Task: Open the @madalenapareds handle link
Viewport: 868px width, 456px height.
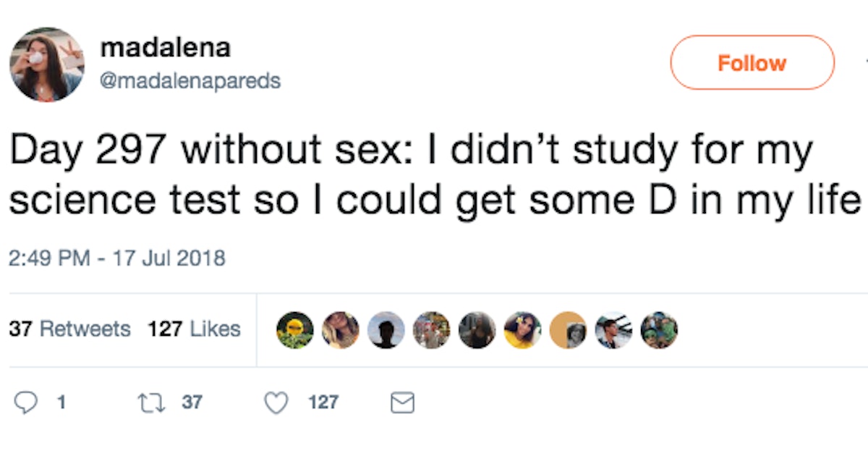Action: point(190,80)
